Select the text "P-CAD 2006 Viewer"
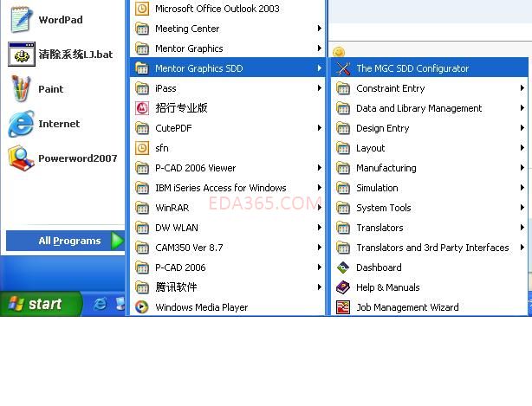The height and width of the screenshot is (406, 532). 196,168
